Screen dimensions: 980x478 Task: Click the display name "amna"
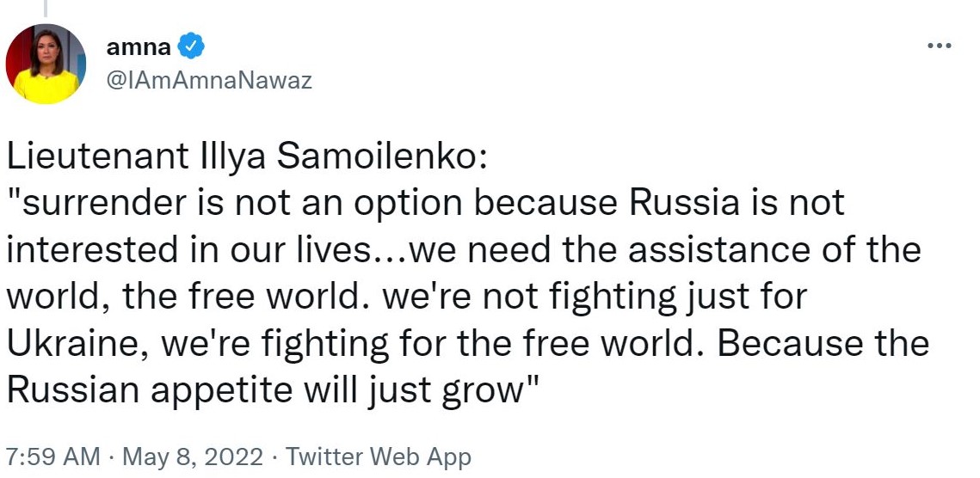pyautogui.click(x=139, y=47)
